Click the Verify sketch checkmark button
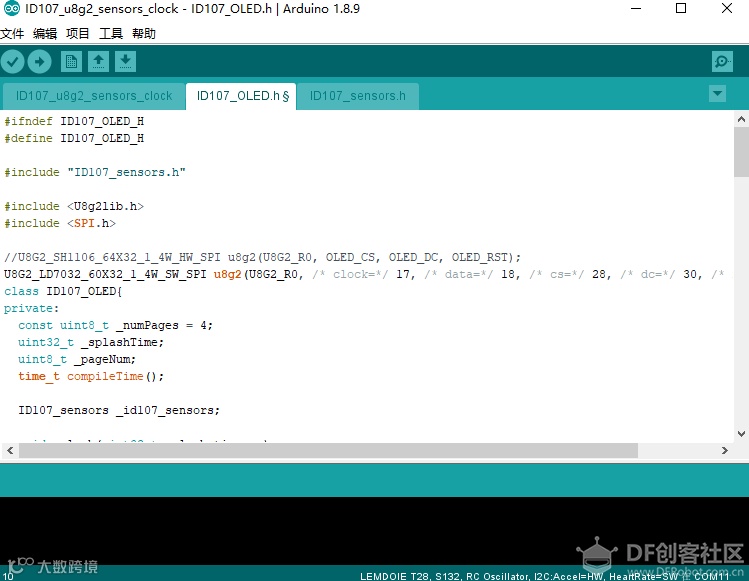 coord(13,62)
